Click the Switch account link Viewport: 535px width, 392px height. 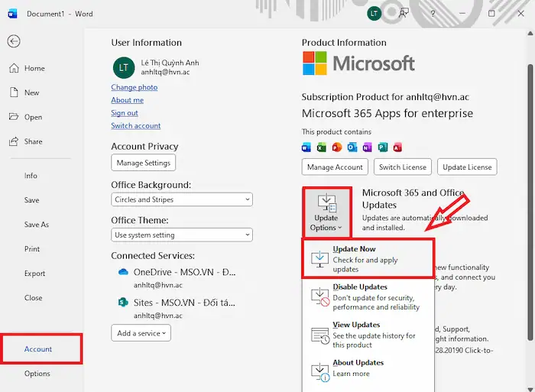click(135, 125)
